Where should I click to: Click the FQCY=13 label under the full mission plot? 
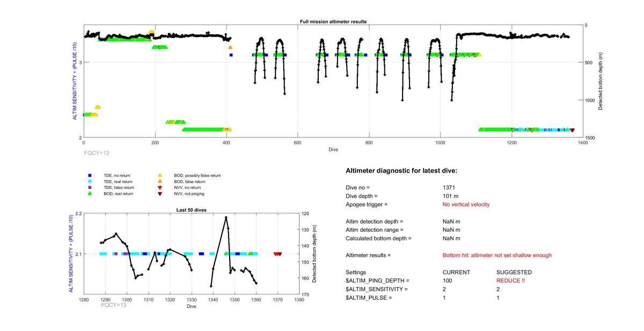pos(96,153)
